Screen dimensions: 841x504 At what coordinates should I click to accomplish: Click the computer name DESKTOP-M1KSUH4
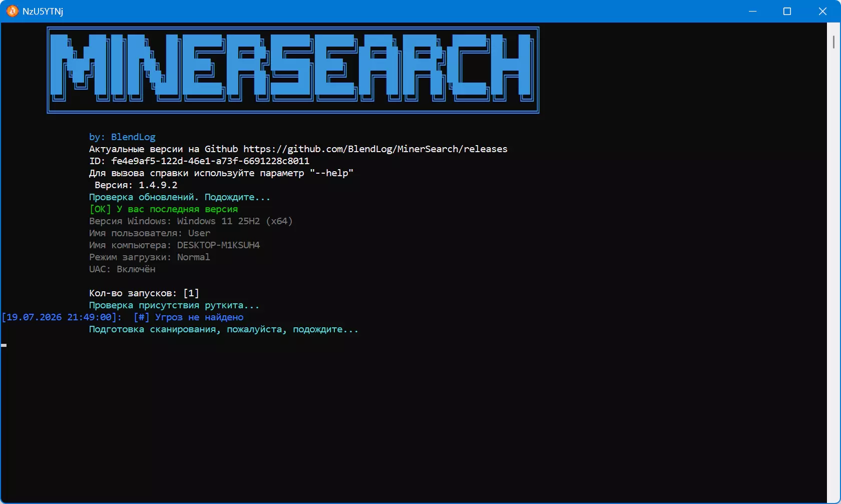[x=218, y=245]
